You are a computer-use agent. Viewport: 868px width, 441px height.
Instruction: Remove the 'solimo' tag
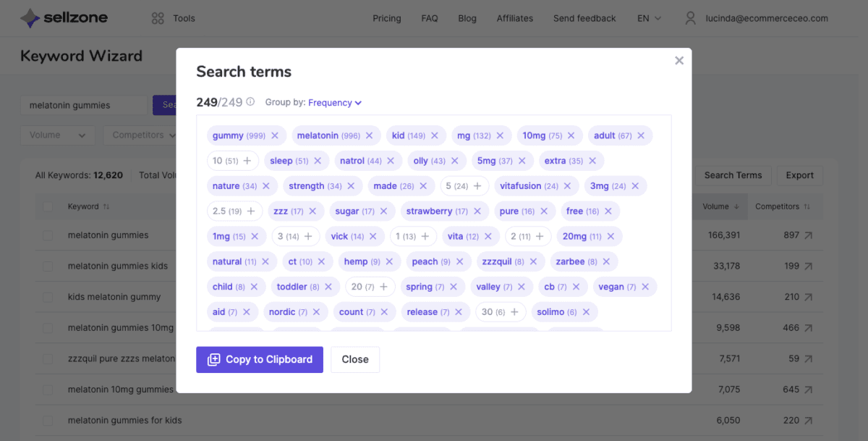586,312
